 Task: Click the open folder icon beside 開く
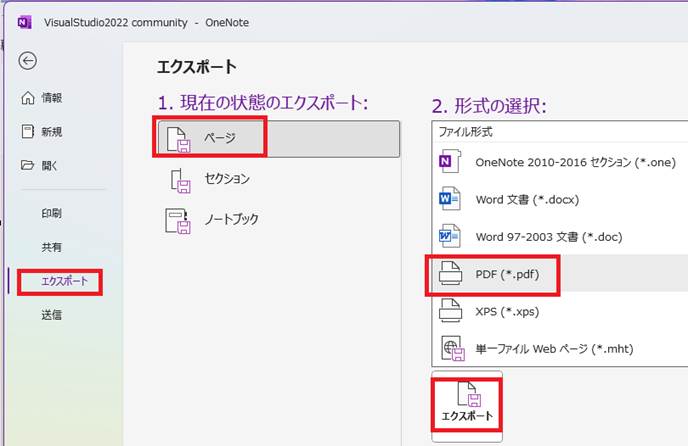28,165
